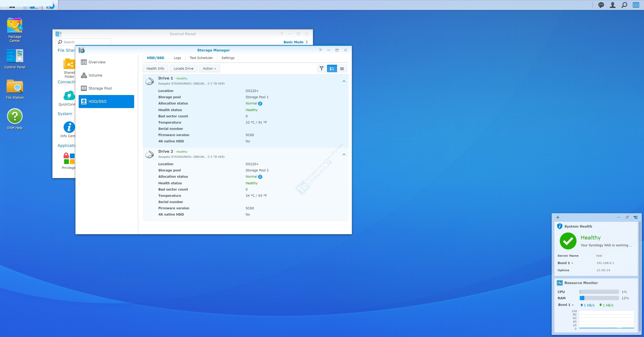Click the Allocation status info icon for Drive 2
The image size is (644, 337).
click(260, 177)
